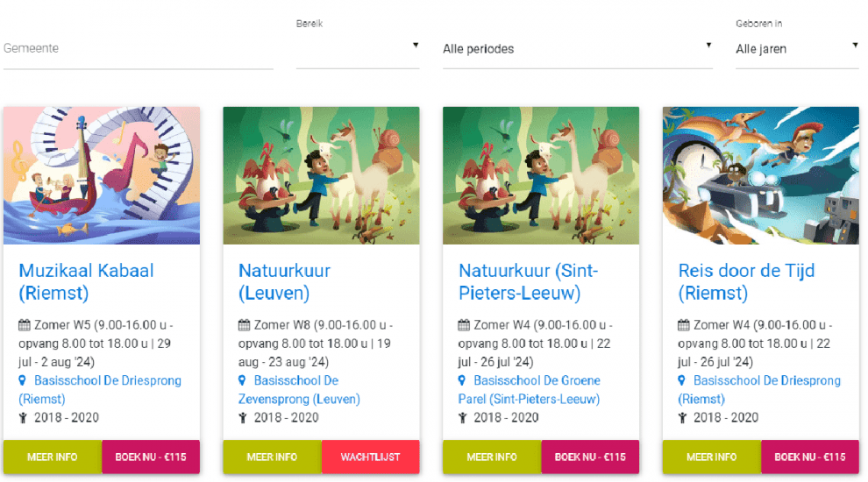Click location pin icon for Basisschool De Zevensprong
The width and height of the screenshot is (868, 482).
coord(243,381)
